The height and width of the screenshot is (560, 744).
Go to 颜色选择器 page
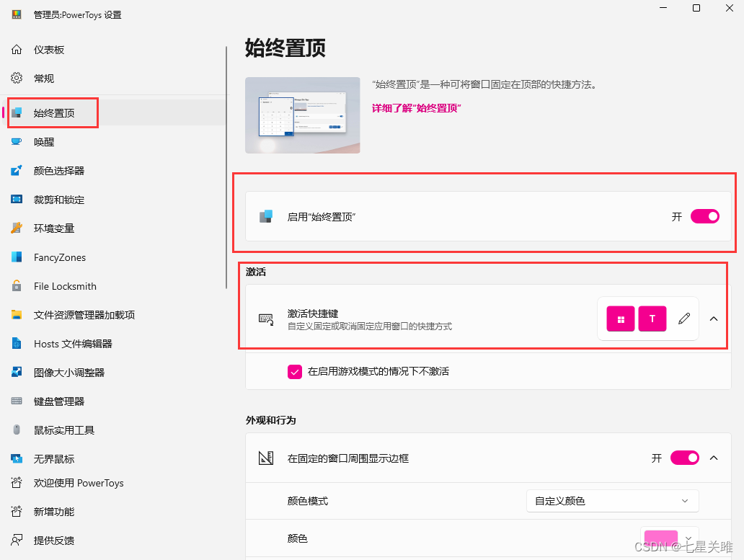point(59,171)
